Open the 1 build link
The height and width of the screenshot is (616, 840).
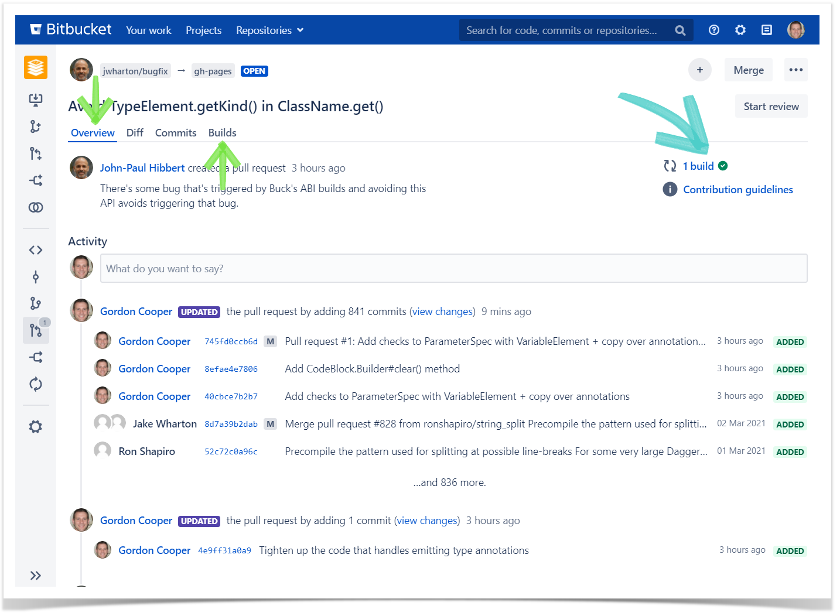[x=698, y=166]
